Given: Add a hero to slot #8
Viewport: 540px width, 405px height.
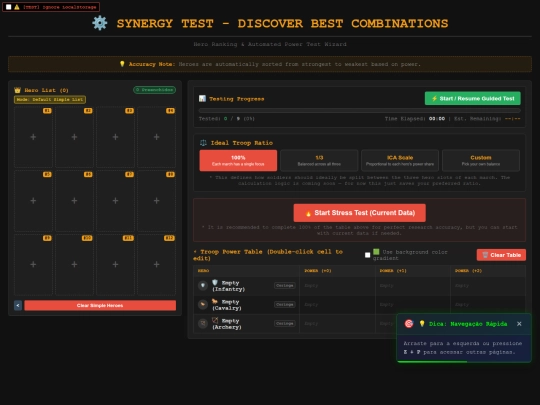Looking at the screenshot, I should click(x=156, y=201).
